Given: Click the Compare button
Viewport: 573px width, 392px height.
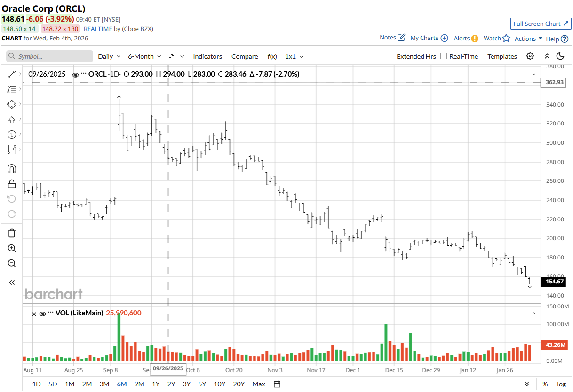Looking at the screenshot, I should [x=245, y=56].
